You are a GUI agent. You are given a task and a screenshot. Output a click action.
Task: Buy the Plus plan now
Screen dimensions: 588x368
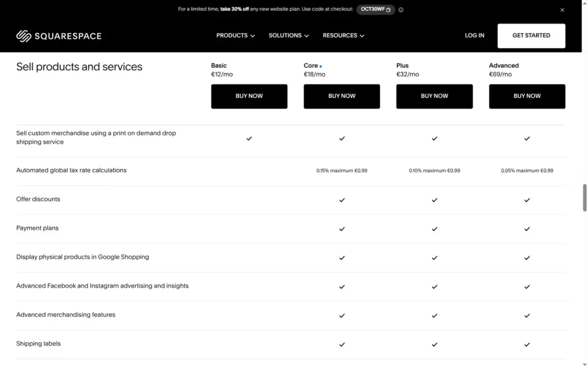coord(434,96)
